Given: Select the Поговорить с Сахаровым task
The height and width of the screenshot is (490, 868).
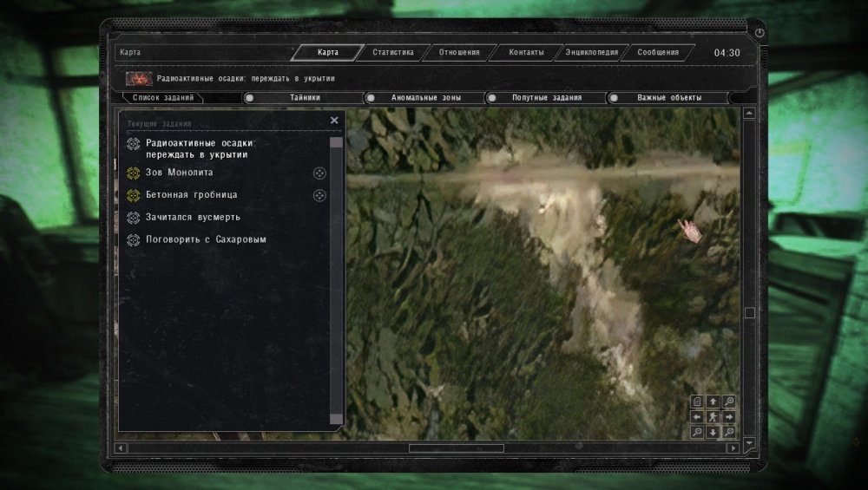Looking at the screenshot, I should 206,239.
